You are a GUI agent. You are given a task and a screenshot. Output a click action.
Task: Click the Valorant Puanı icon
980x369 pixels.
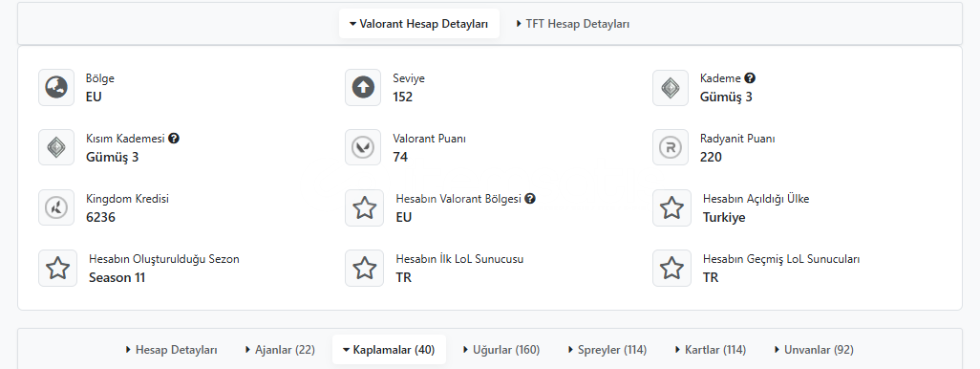click(x=363, y=147)
